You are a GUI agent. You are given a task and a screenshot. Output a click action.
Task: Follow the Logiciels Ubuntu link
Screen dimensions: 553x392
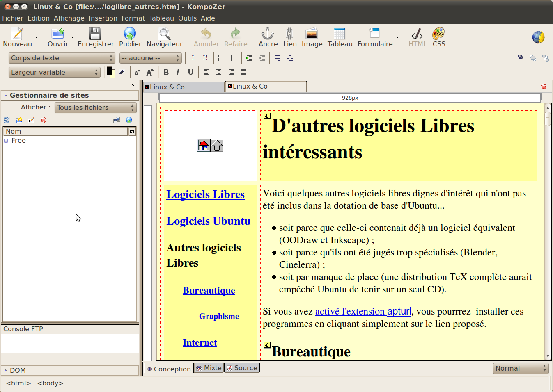208,221
